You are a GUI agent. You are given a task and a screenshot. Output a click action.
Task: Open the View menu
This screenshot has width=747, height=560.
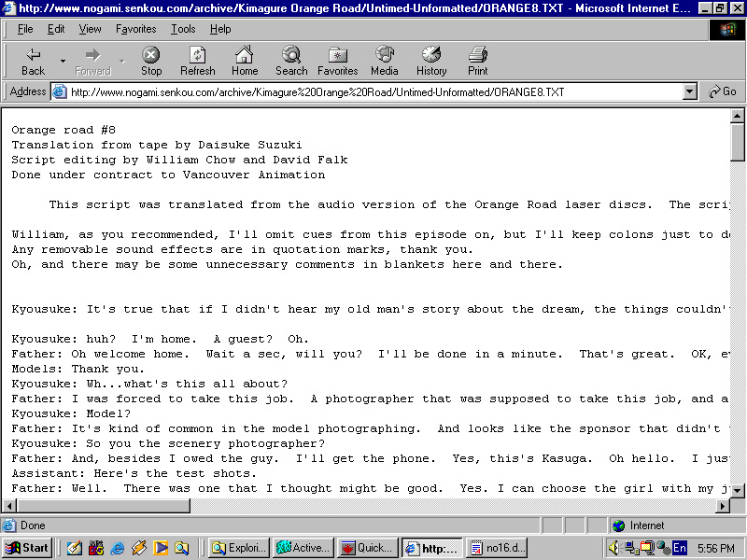(x=90, y=29)
